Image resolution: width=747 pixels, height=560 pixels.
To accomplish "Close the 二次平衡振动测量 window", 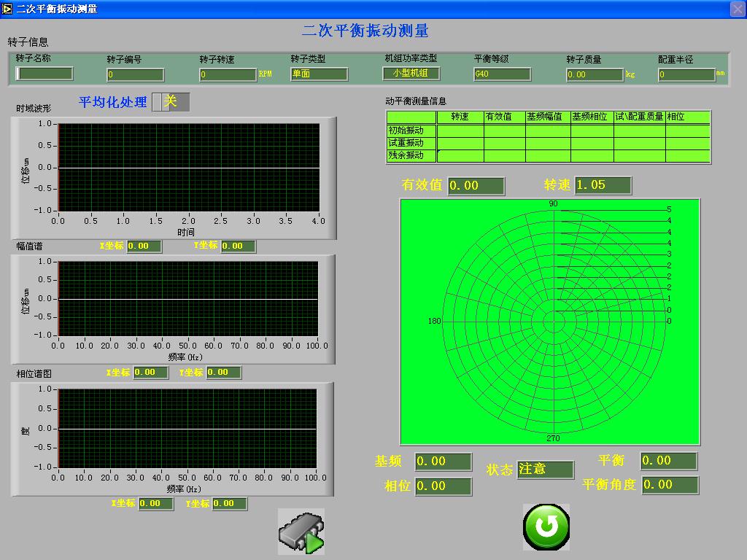I will [738, 8].
